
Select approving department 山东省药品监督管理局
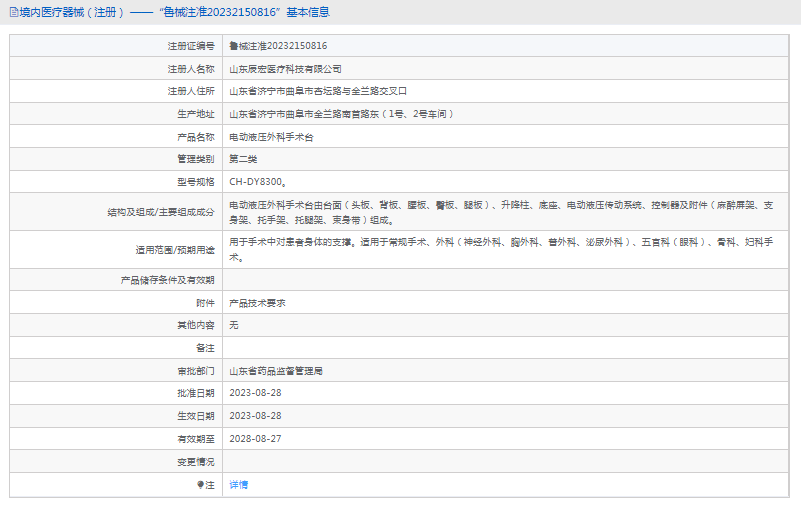coord(276,371)
